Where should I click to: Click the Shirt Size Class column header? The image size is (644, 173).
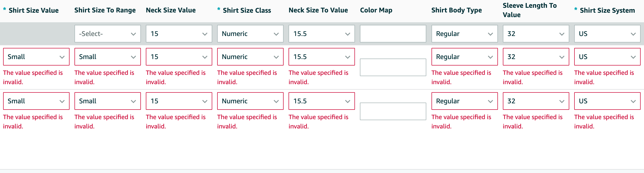(247, 10)
